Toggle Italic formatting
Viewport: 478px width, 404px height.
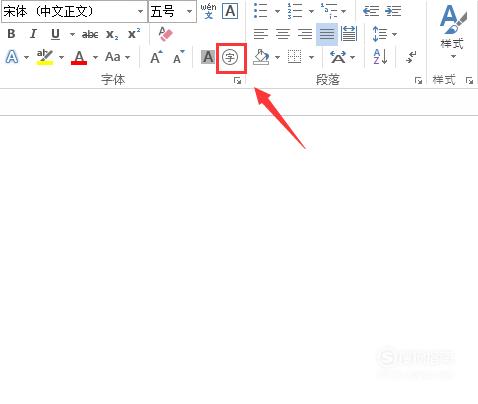click(x=33, y=34)
